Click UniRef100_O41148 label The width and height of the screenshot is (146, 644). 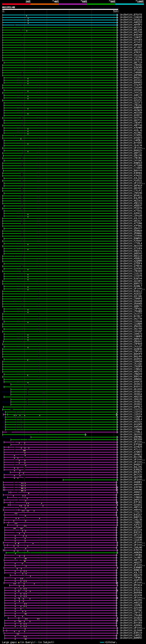(x=131, y=55)
